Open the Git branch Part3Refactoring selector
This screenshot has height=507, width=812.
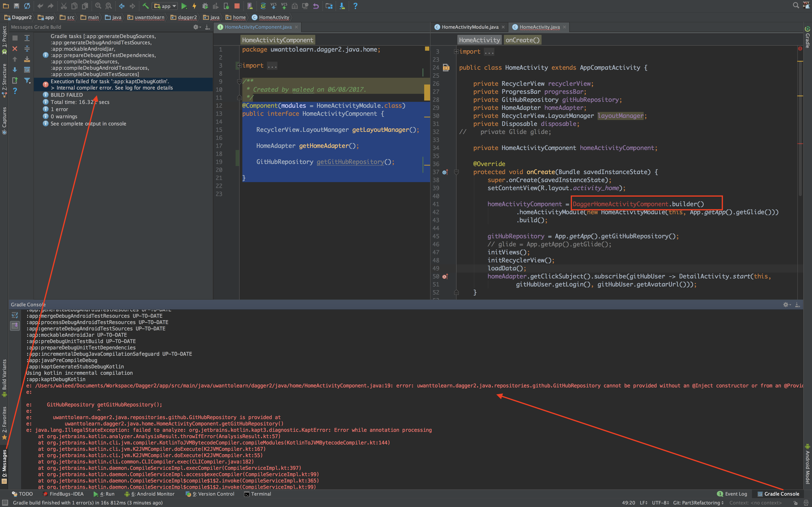(698, 503)
